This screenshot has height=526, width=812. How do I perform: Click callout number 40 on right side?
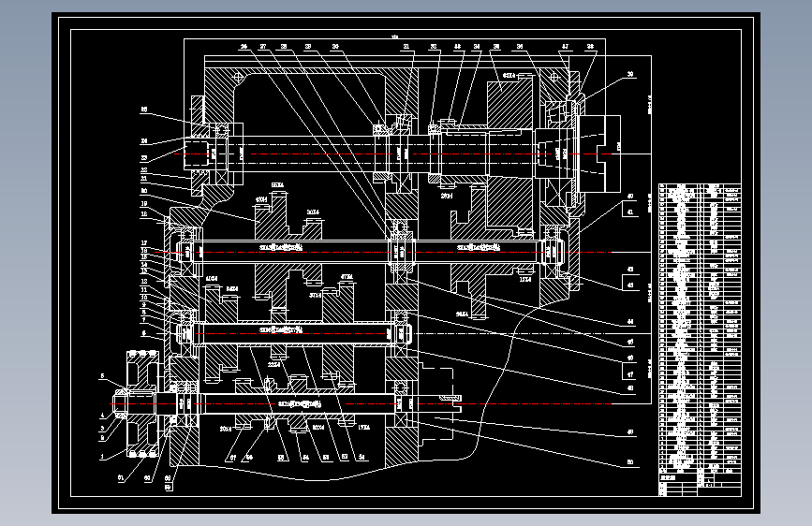coord(630,197)
